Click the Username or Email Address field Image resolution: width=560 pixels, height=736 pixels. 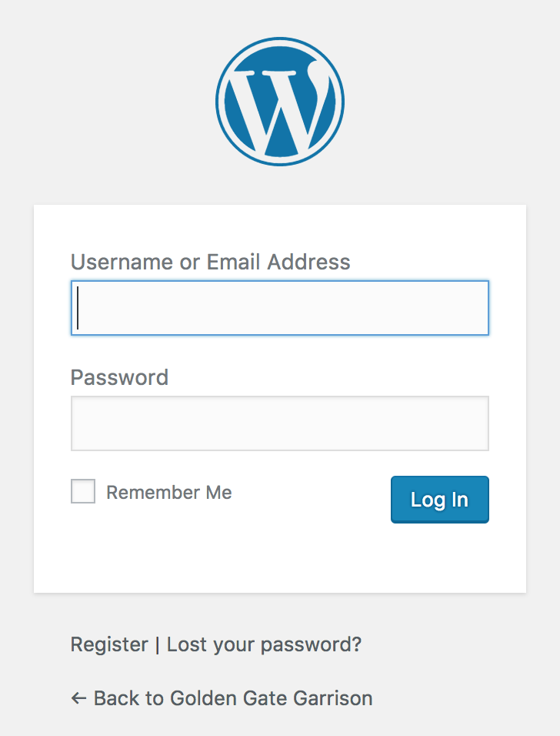(280, 308)
